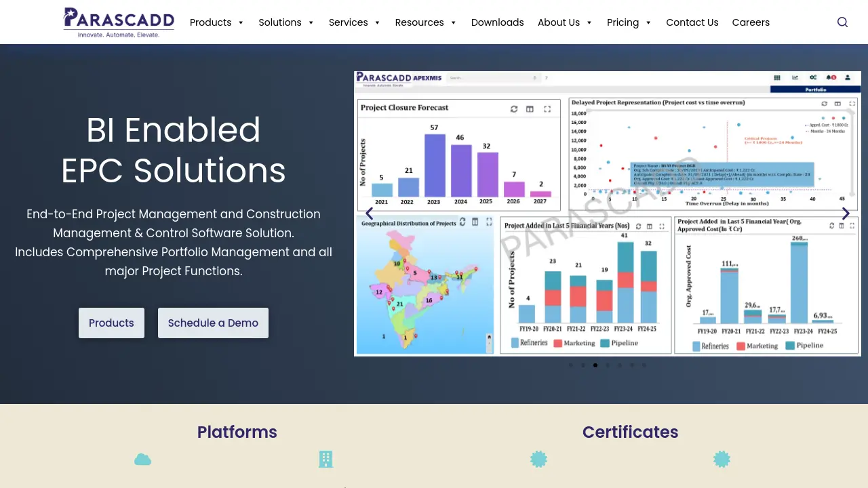868x488 pixels.
Task: Select the Portfolio tab in dashboard slide
Action: click(816, 89)
